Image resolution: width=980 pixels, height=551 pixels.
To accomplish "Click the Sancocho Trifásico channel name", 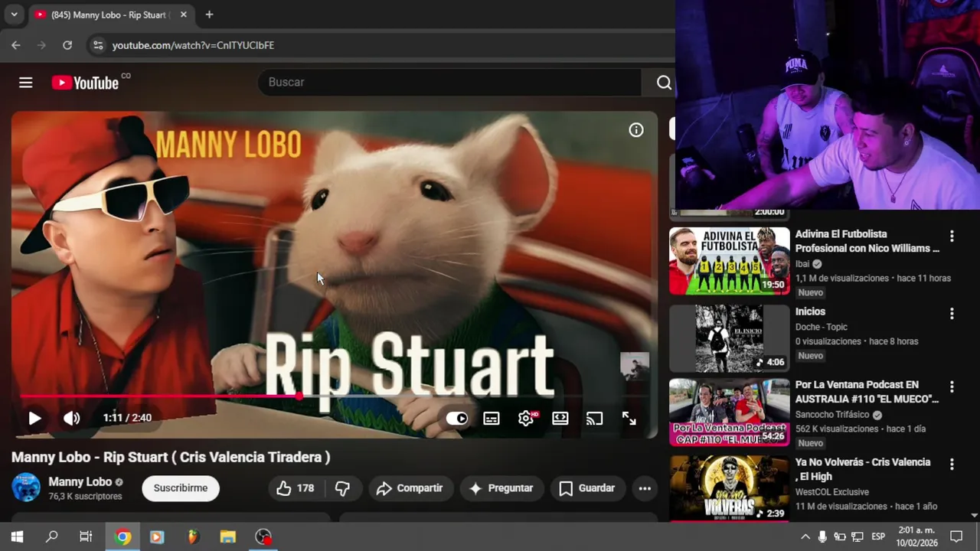I will tap(832, 415).
